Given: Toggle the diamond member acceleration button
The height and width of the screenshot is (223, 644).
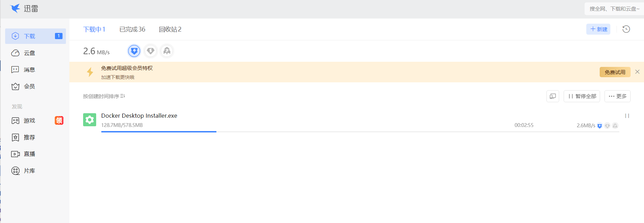Looking at the screenshot, I should coord(150,51).
